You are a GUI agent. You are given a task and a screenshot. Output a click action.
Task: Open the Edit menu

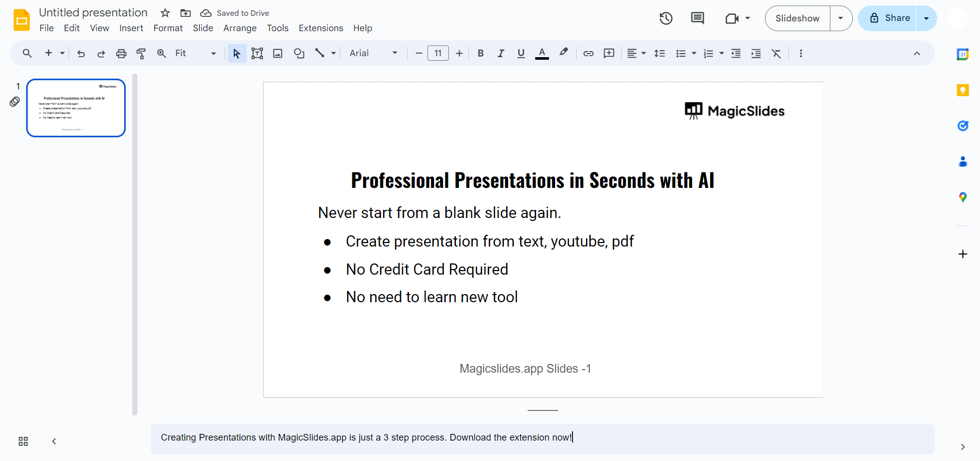click(71, 28)
